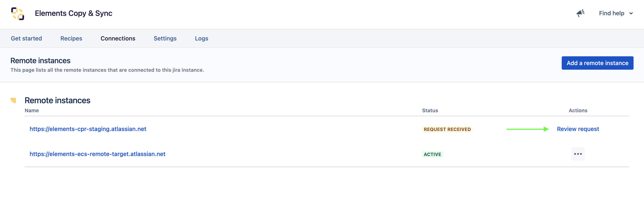644x214 pixels.
Task: Open the three-dots actions menu
Action: 578,154
